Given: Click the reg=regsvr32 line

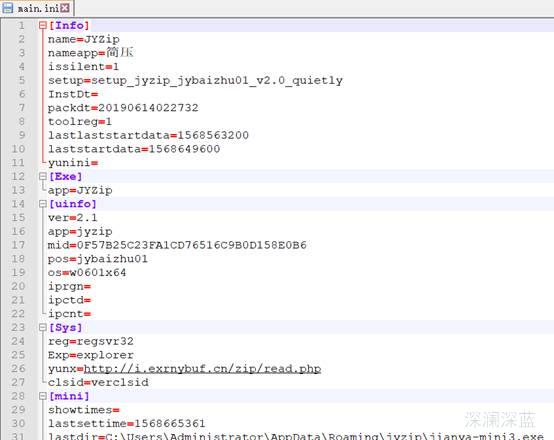Looking at the screenshot, I should click(x=91, y=341).
